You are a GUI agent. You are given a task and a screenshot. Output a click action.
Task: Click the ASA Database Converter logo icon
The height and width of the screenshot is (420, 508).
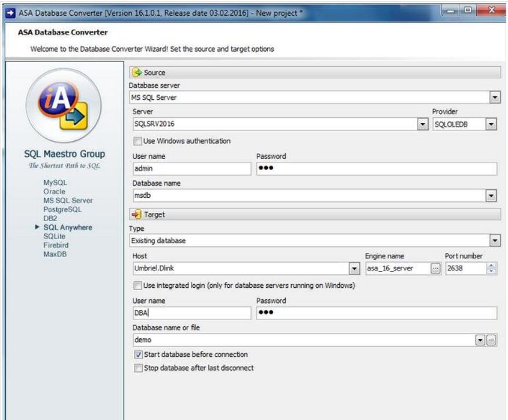point(64,106)
